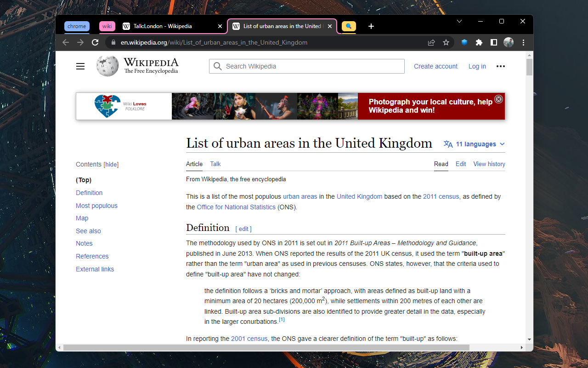Click the View history link
The height and width of the screenshot is (368, 588).
click(x=489, y=164)
